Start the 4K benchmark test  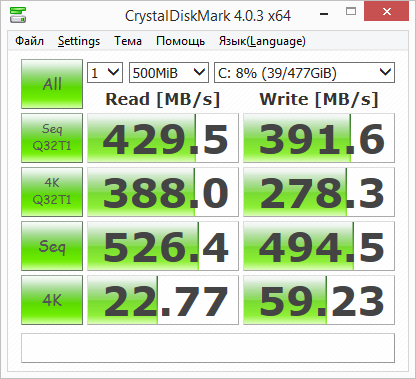point(52,300)
